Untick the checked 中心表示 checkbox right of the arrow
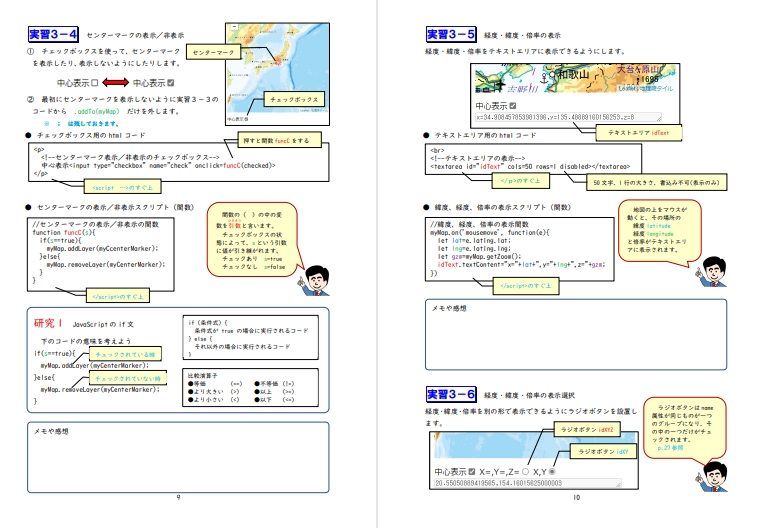 171,83
